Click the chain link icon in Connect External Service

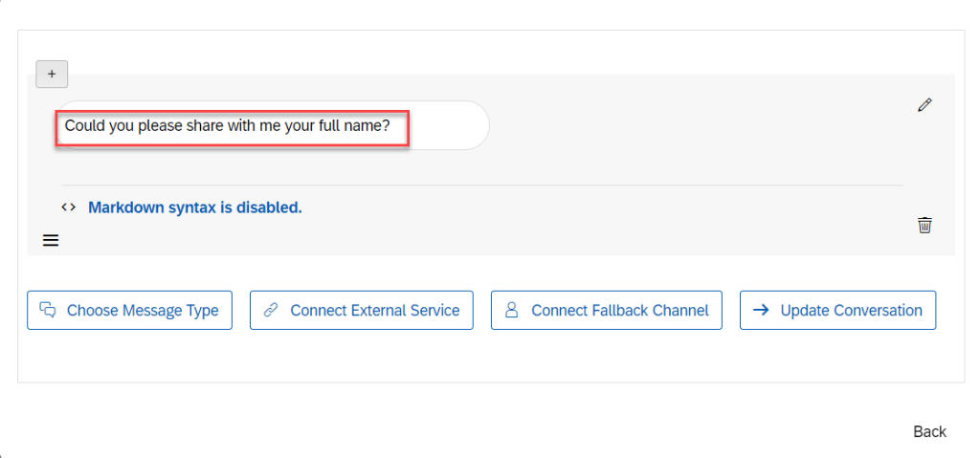click(271, 310)
